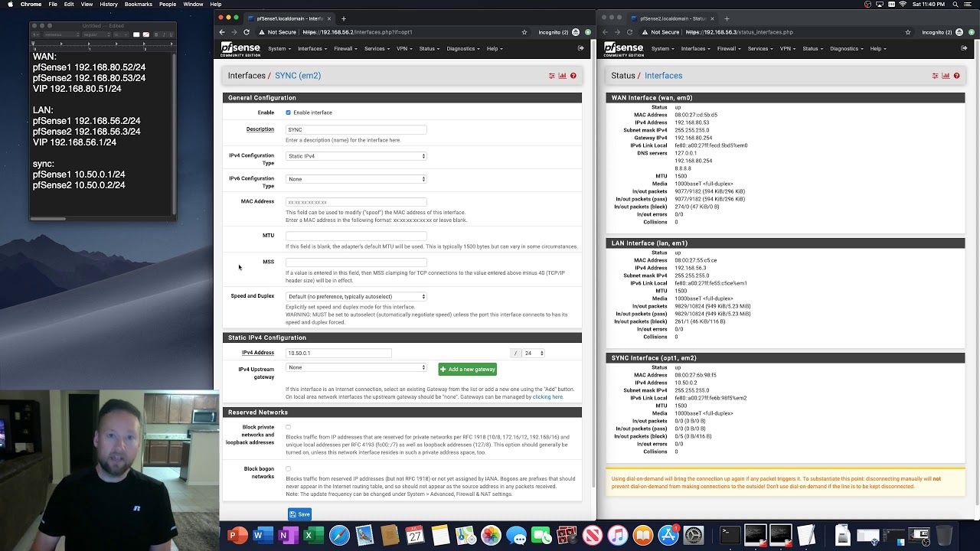Click the Save button
The height and width of the screenshot is (551, 980).
coord(299,514)
